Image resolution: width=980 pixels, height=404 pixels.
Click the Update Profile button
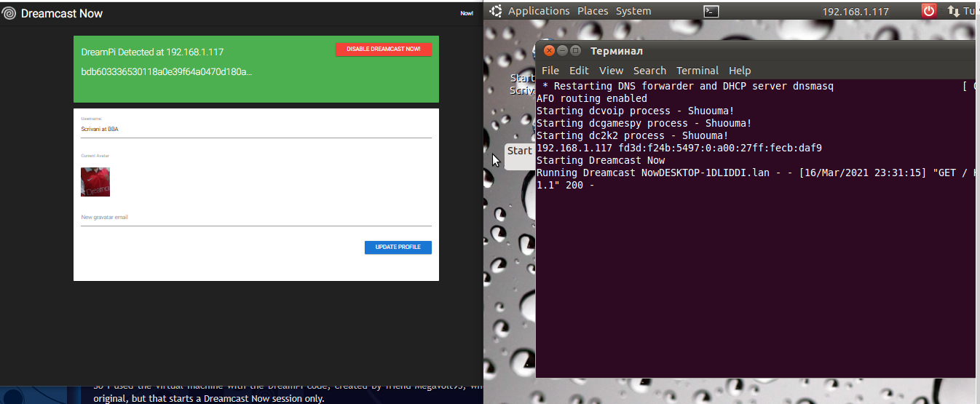(x=398, y=247)
